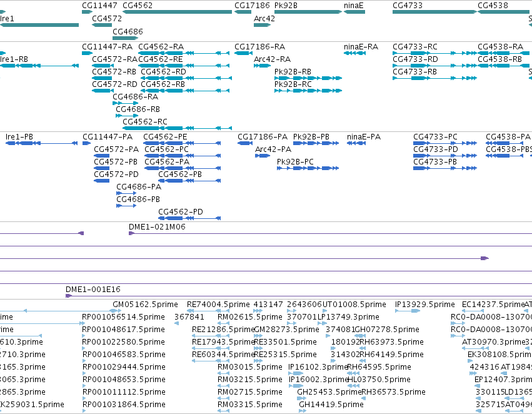Select the Ire1 gene bar

point(39,25)
